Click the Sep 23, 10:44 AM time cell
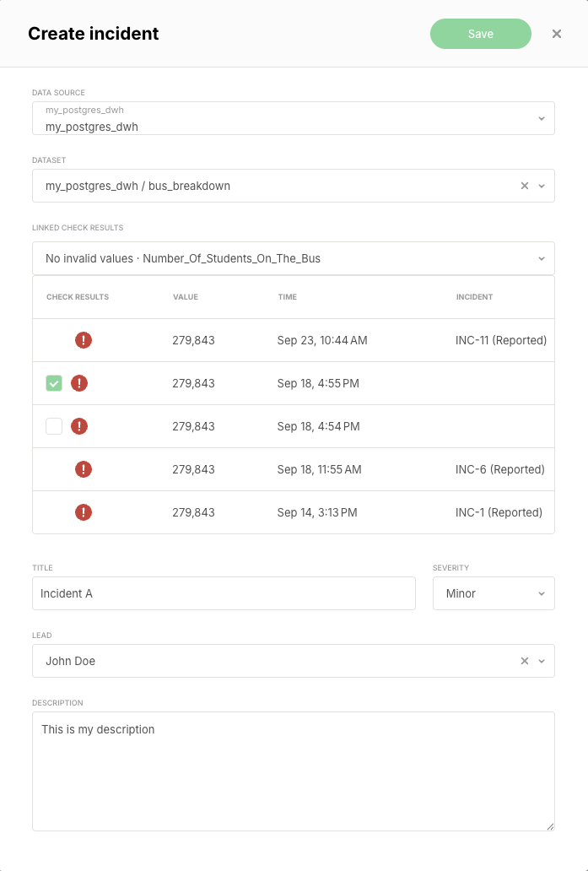 (x=322, y=340)
